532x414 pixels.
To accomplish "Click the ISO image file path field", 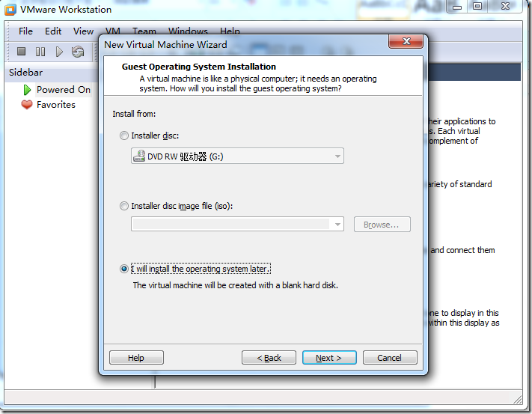I will (230, 225).
